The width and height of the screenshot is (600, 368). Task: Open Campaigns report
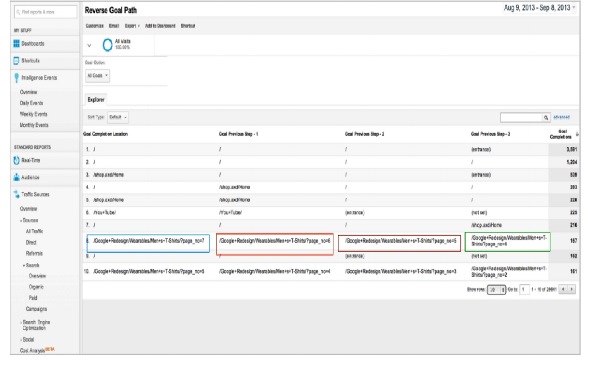(x=36, y=309)
